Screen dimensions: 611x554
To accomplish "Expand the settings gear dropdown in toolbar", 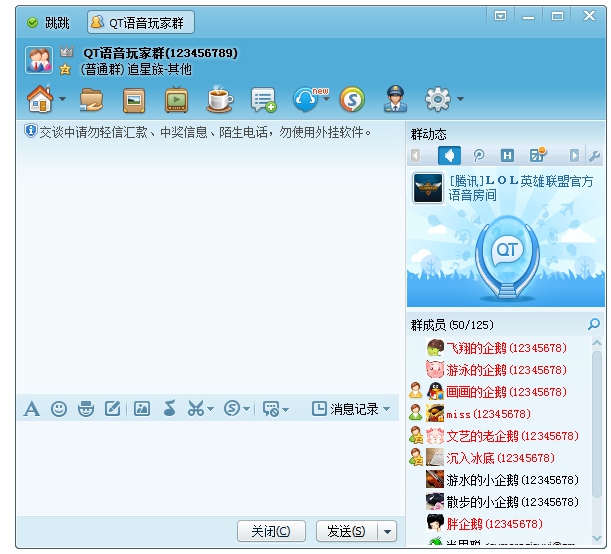I will (460, 99).
